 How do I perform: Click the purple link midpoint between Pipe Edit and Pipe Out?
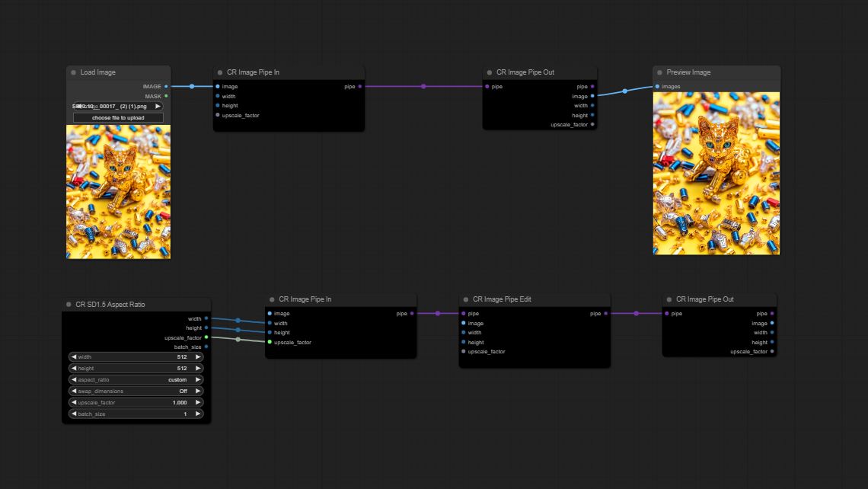[x=637, y=314]
